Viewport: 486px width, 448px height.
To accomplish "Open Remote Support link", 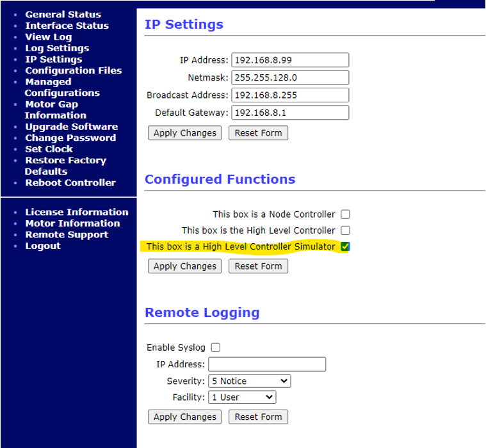I will pyautogui.click(x=67, y=234).
